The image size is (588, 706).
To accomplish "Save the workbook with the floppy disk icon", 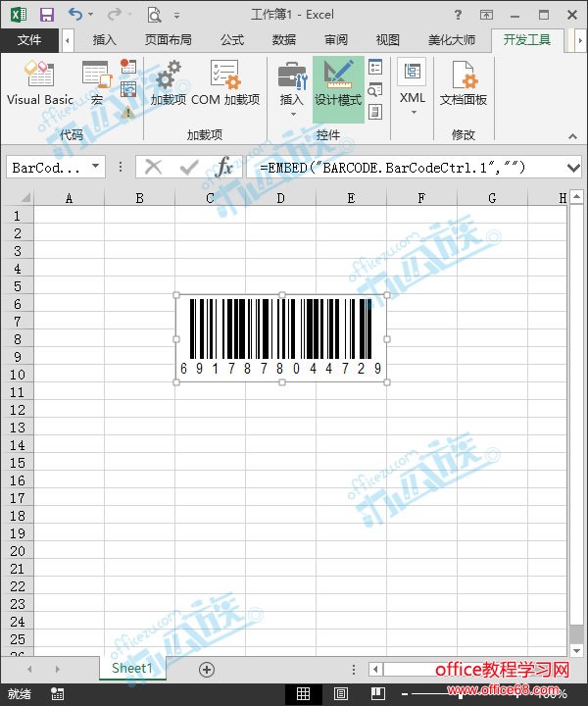I will 46,15.
